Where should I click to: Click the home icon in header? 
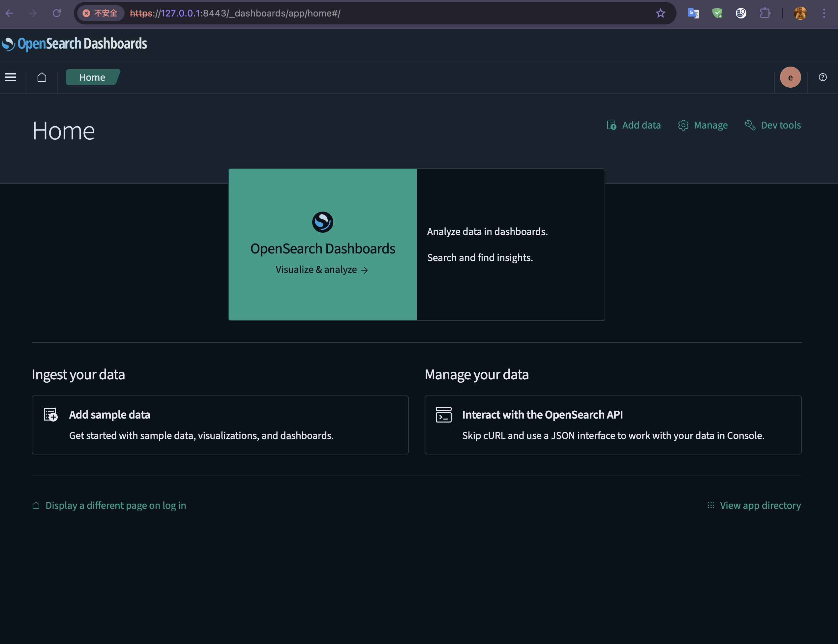(42, 77)
